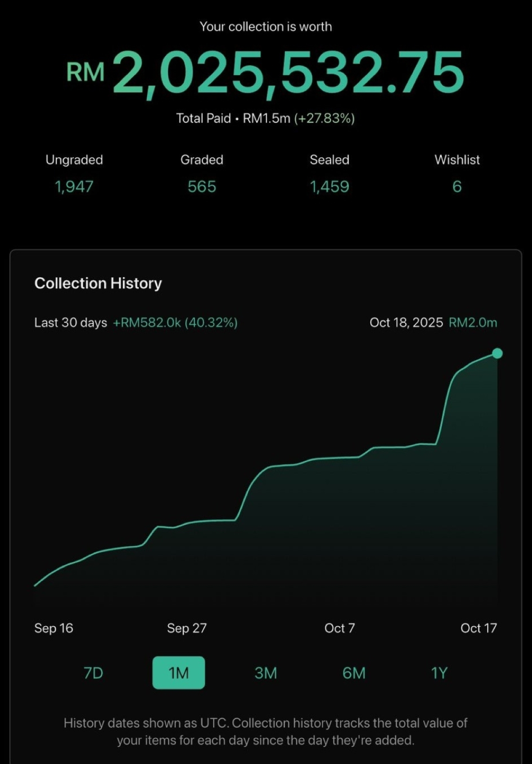Tap the Oct 17 axis date label
Viewport: 532px width, 764px height.
coord(478,628)
